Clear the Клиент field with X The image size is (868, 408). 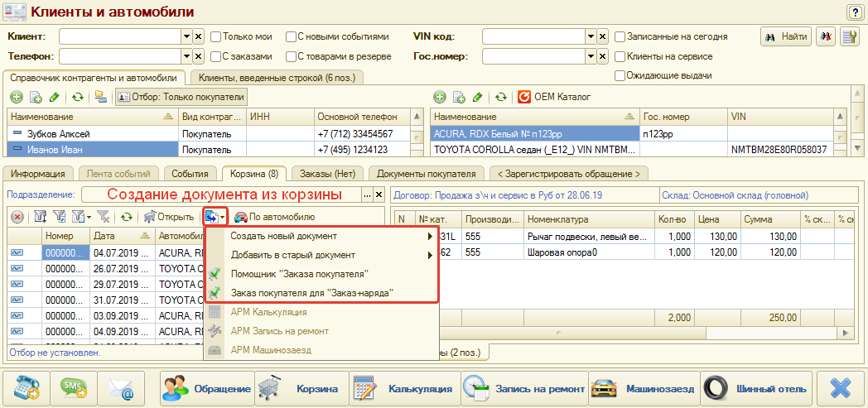(199, 36)
